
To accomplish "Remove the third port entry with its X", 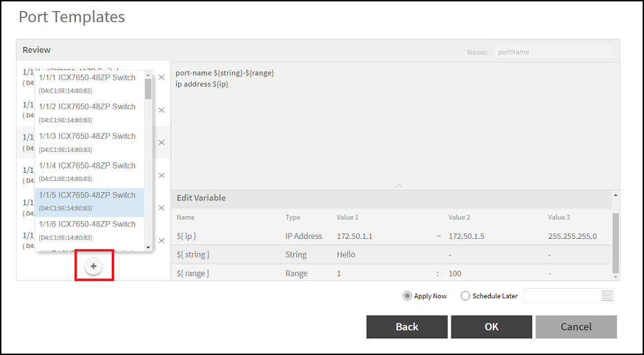I will point(162,142).
